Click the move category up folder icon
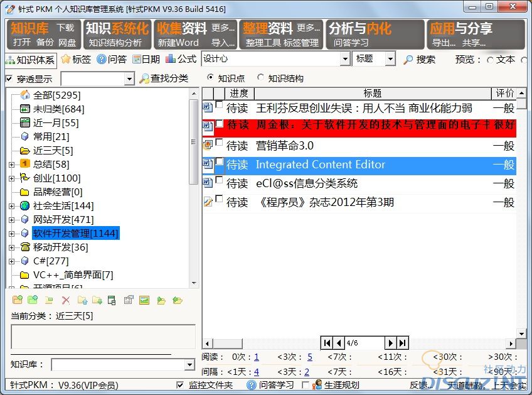The height and width of the screenshot is (395, 532). coord(82,300)
